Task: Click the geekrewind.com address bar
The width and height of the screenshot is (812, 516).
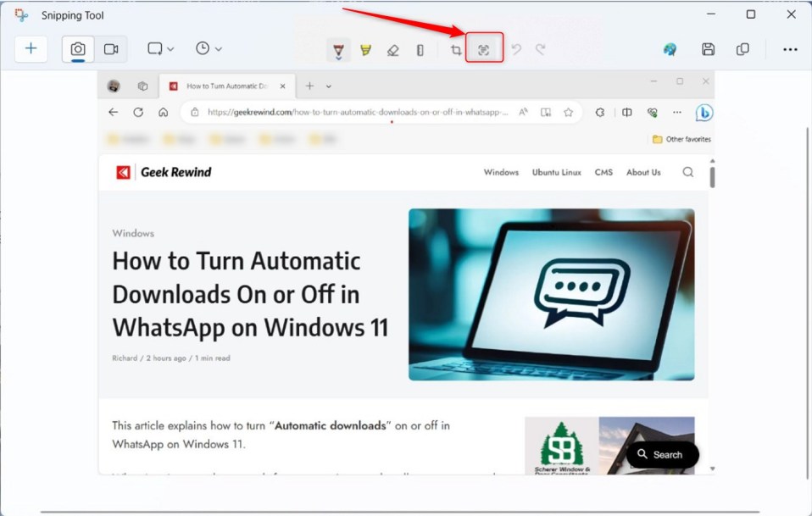Action: 358,113
